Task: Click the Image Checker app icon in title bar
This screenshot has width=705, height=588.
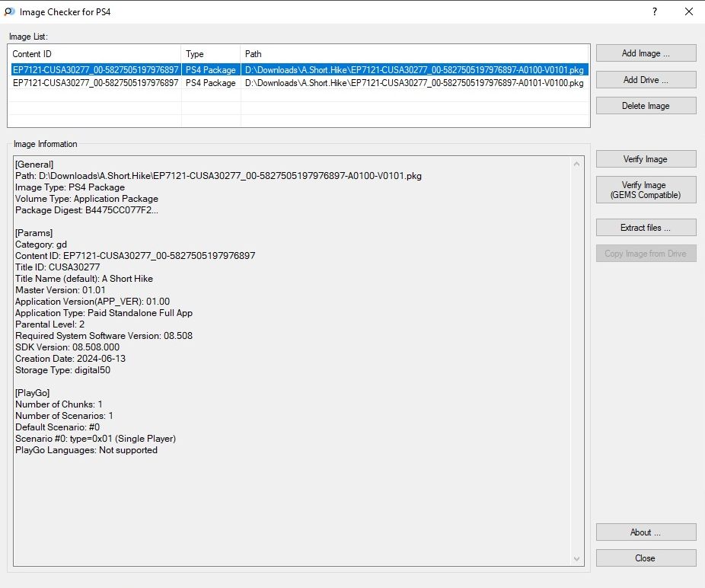Action: [x=9, y=11]
